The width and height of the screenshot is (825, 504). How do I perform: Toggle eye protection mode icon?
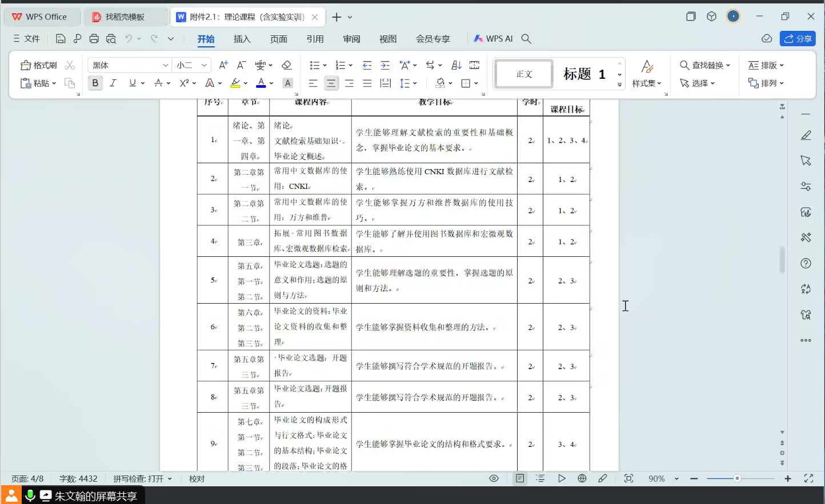click(494, 478)
